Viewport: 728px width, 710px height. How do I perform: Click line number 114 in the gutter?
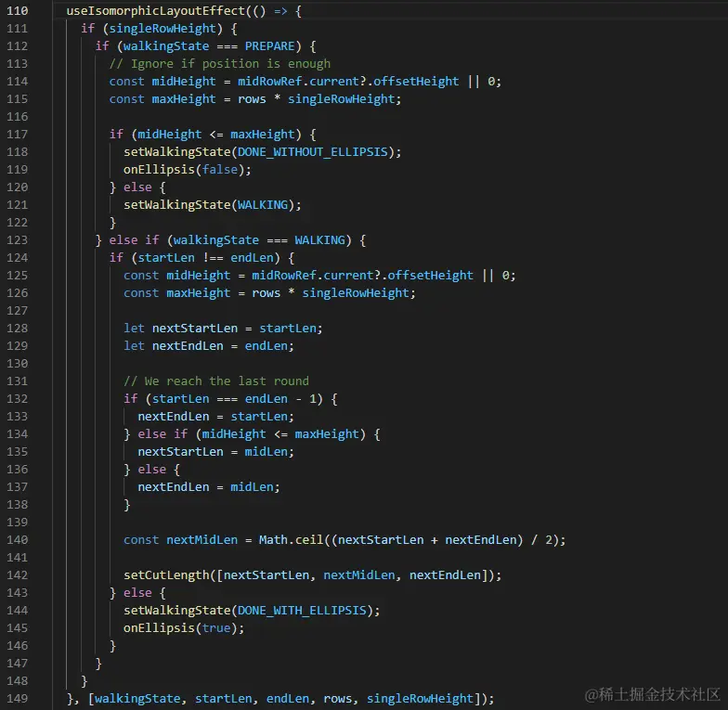(x=17, y=82)
